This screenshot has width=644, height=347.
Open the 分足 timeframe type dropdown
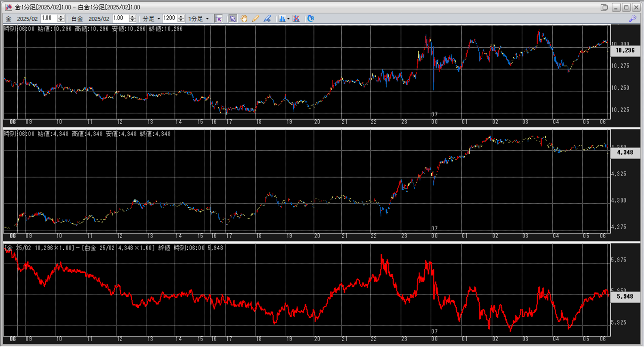click(x=159, y=19)
